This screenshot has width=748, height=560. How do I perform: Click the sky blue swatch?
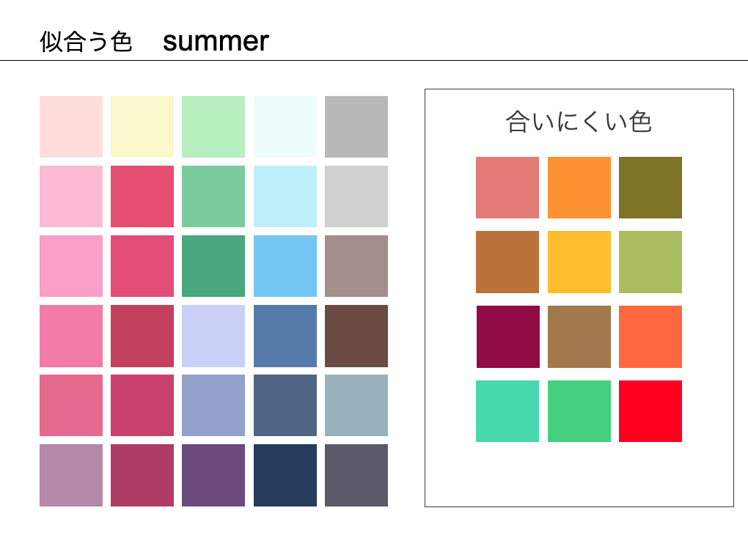(x=285, y=266)
